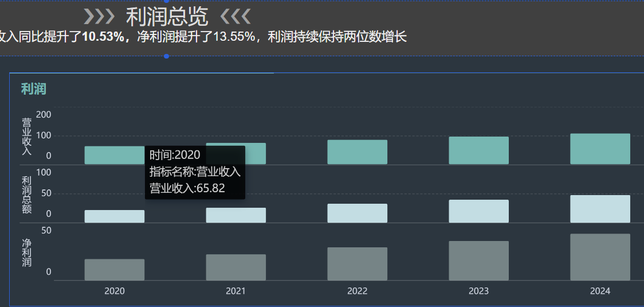
Task: Select the 2020 利润总额 bar
Action: [114, 216]
